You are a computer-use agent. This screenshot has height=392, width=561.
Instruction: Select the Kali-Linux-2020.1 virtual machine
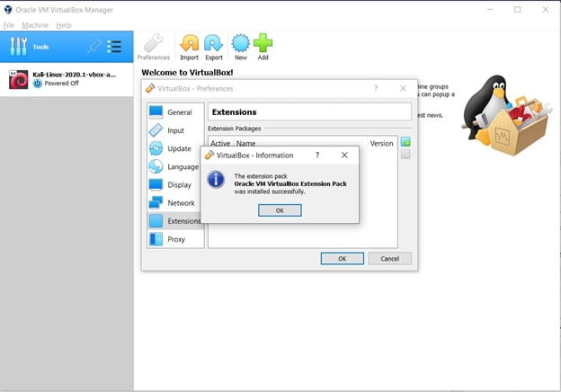67,79
